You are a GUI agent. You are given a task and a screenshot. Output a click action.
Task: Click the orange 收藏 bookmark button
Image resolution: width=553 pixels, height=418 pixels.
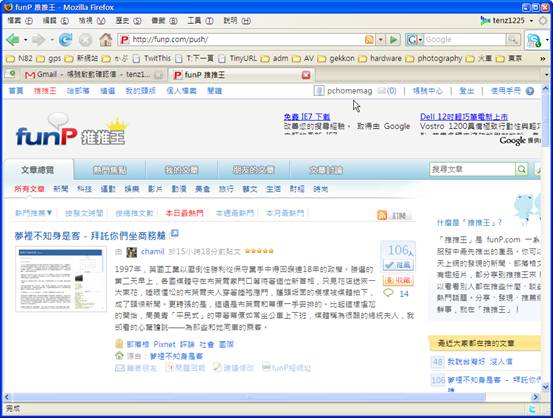pyautogui.click(x=399, y=280)
